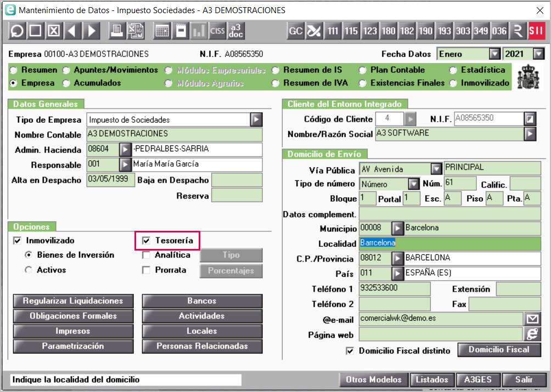Open tax form 115 from toolbar
551x392 pixels.
pyautogui.click(x=351, y=31)
